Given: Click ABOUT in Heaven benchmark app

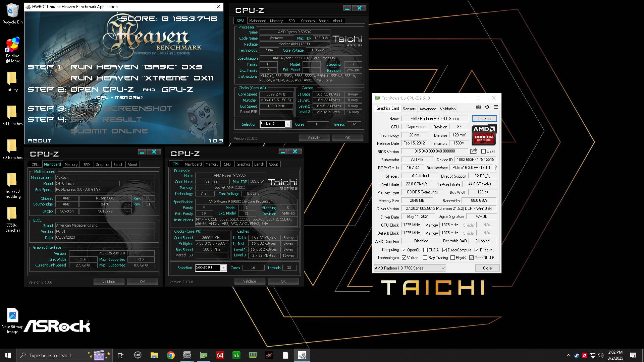Looking at the screenshot, I should (x=39, y=141).
